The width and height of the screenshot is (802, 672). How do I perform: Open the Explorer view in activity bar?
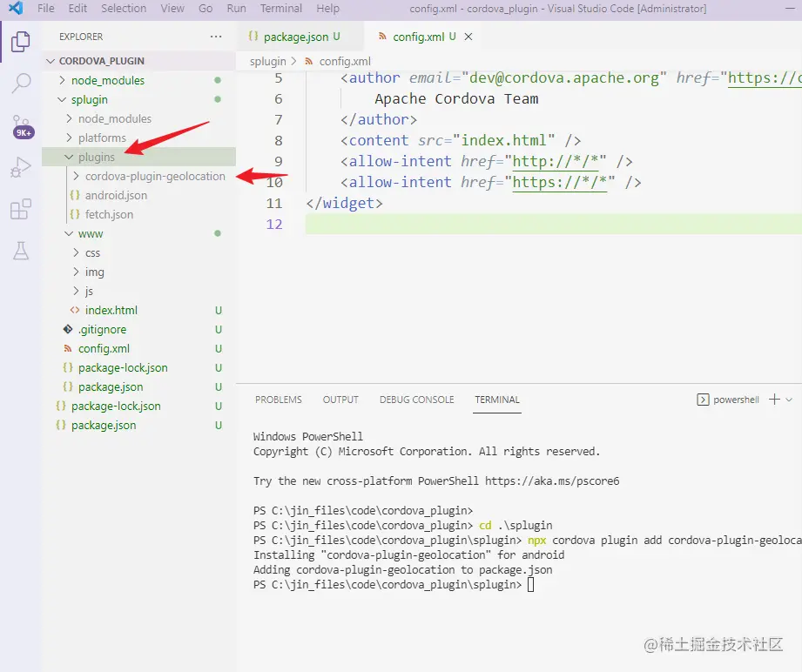coord(20,42)
